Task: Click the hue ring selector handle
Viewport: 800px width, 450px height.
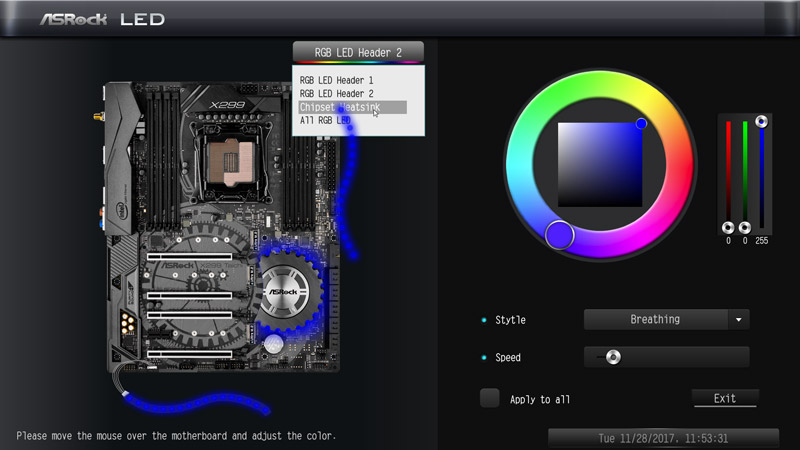Action: pyautogui.click(x=560, y=235)
